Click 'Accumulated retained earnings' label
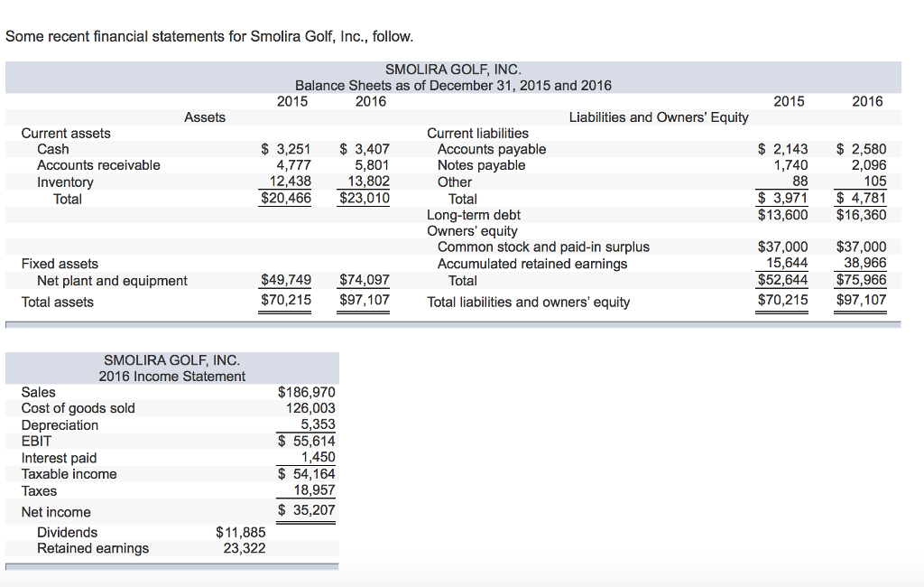The height and width of the screenshot is (587, 924). (532, 264)
